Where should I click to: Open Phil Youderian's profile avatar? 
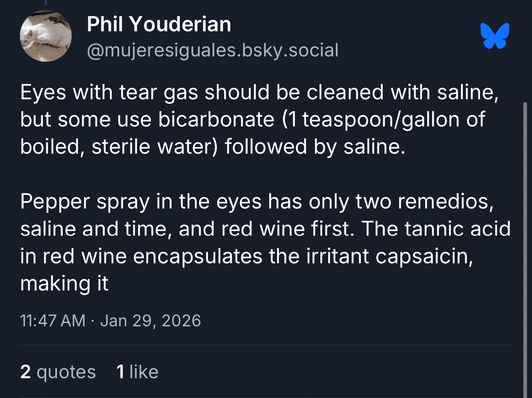pyautogui.click(x=46, y=36)
